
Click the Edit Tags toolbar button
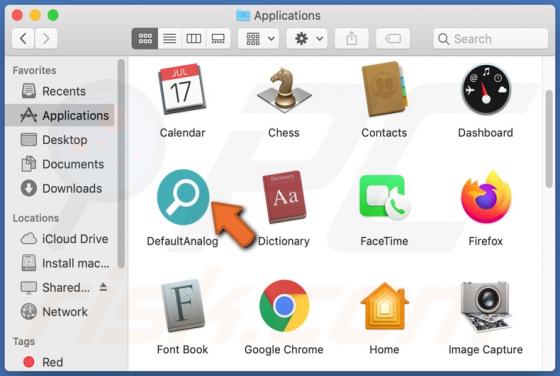(x=393, y=39)
